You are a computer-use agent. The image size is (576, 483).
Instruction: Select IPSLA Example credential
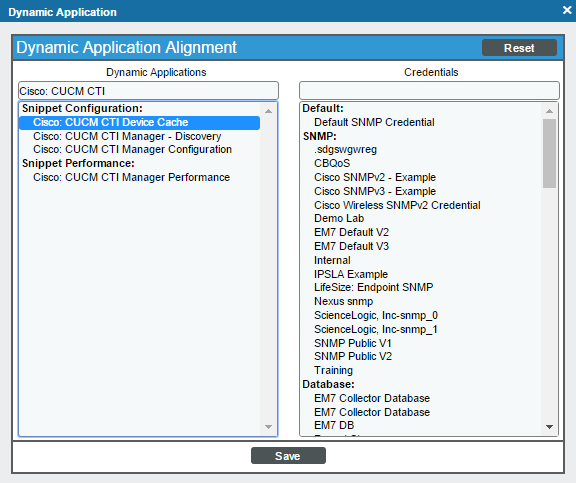pos(351,274)
